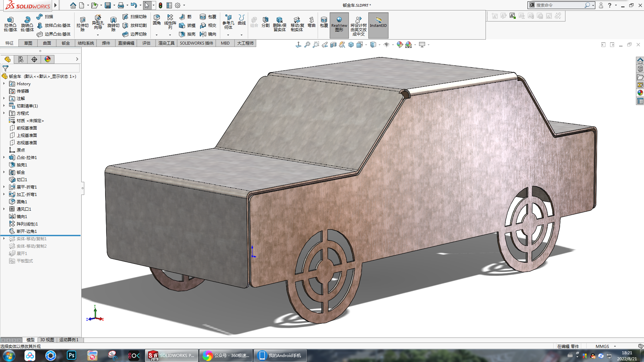This screenshot has width=644, height=362.
Task: Expand the 凸台-拉伸1 feature node
Action: 4,157
